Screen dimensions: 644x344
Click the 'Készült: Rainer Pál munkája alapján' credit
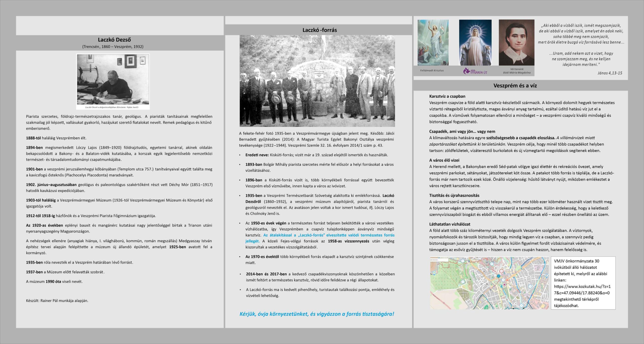(57, 301)
